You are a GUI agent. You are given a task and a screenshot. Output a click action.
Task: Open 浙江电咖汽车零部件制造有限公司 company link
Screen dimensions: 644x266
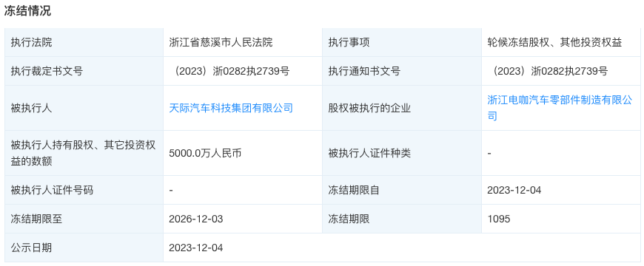(x=560, y=108)
